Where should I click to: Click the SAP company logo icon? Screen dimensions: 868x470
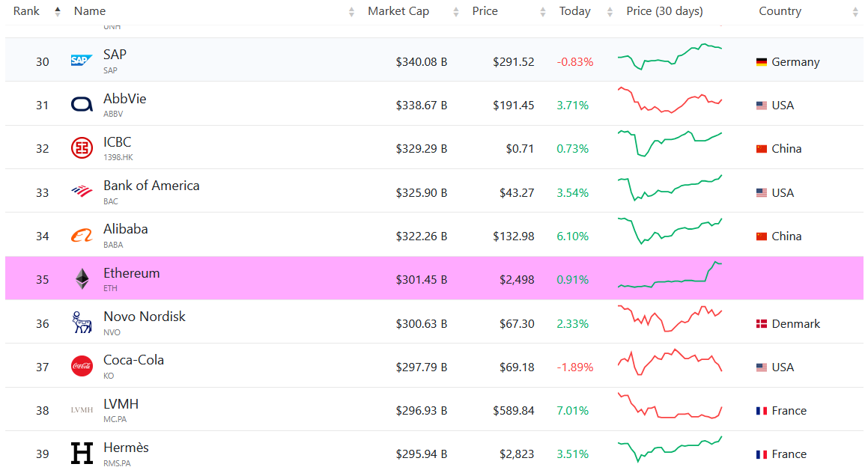click(x=82, y=61)
